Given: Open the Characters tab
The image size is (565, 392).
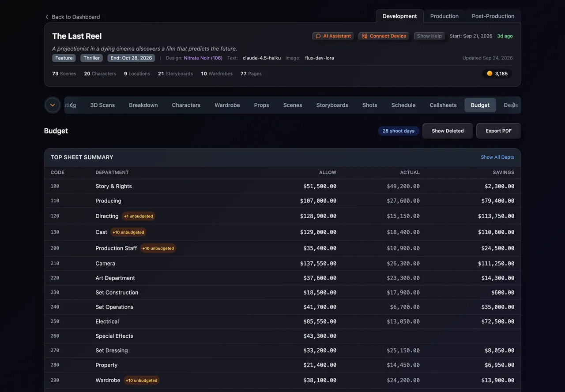Looking at the screenshot, I should click(186, 105).
